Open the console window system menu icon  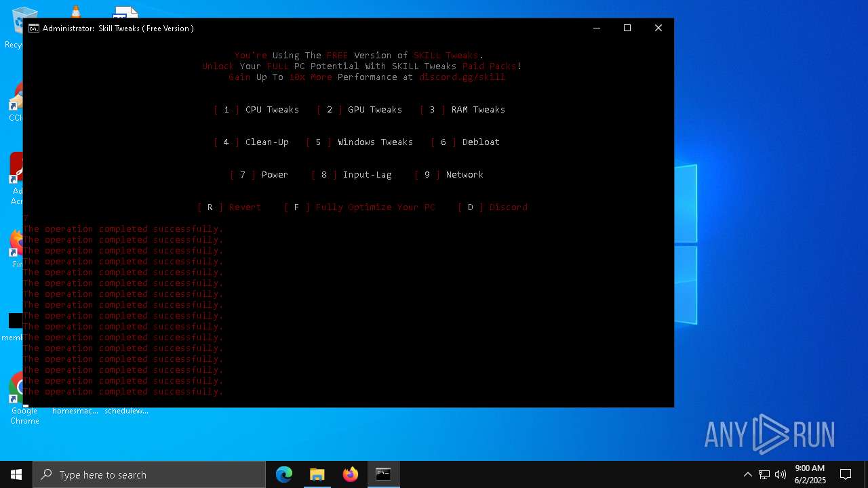coord(33,28)
